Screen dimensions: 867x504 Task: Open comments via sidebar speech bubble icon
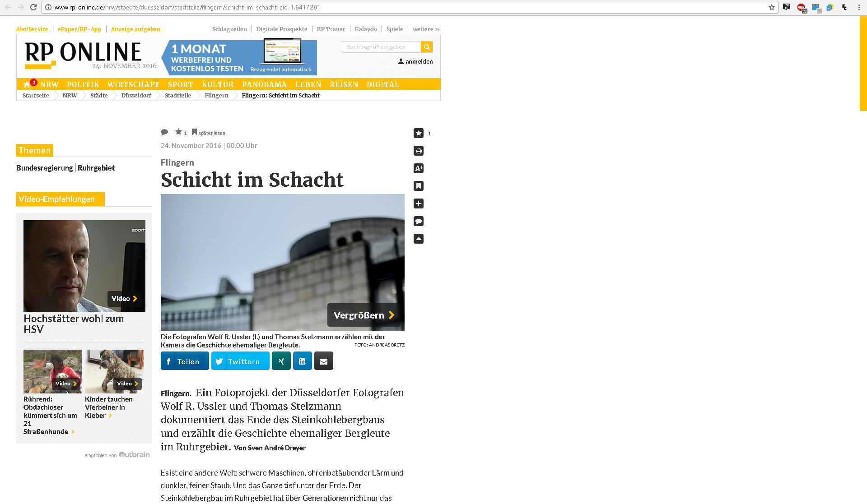[419, 221]
